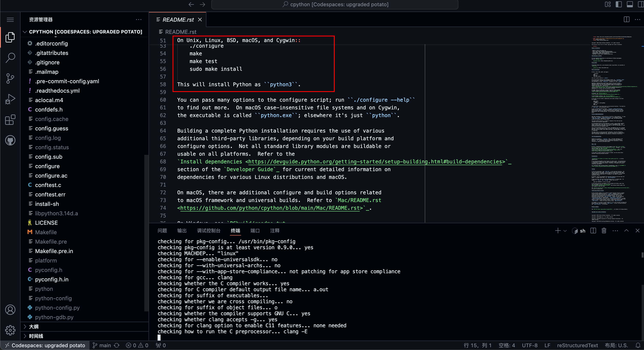Image resolution: width=644 pixels, height=350 pixels.
Task: Open the Manage gear icon
Action: point(10,330)
